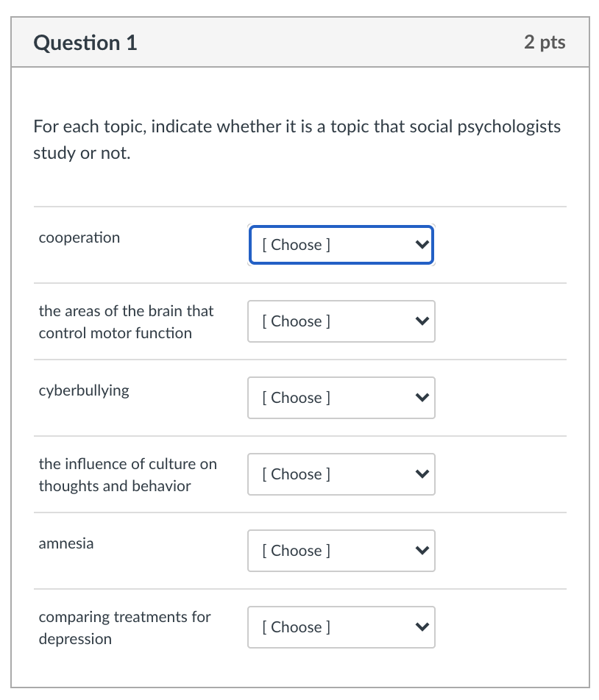Click the "amnesia" topic label
This screenshot has height=700, width=599.
[66, 543]
